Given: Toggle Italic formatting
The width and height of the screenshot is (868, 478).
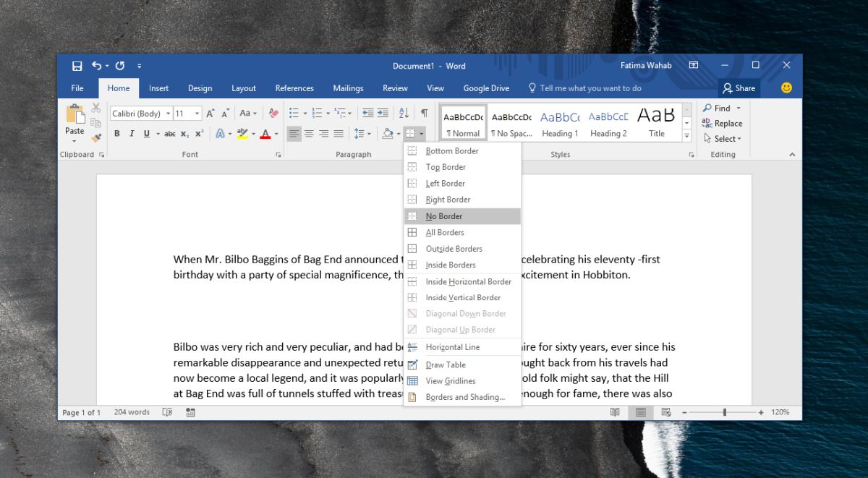Looking at the screenshot, I should click(x=132, y=134).
